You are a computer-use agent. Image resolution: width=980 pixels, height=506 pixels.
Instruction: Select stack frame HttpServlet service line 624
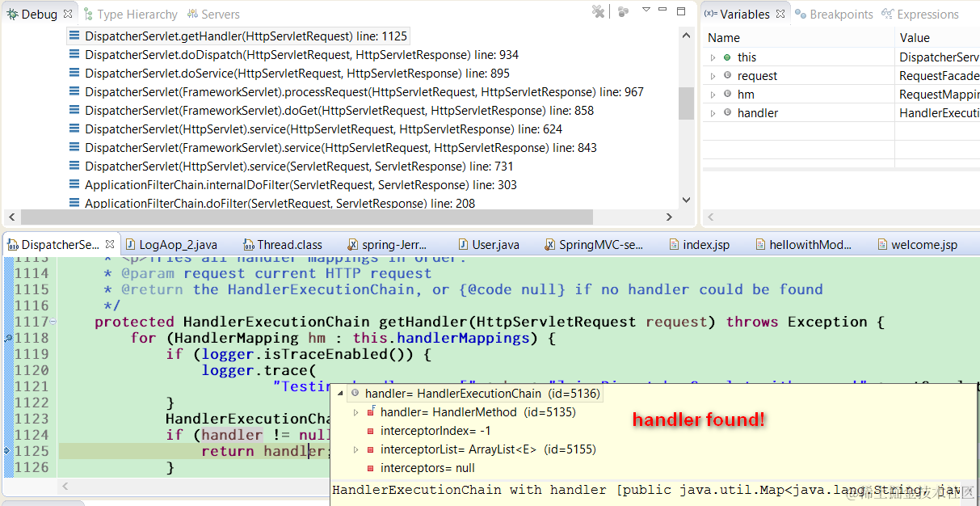323,129
